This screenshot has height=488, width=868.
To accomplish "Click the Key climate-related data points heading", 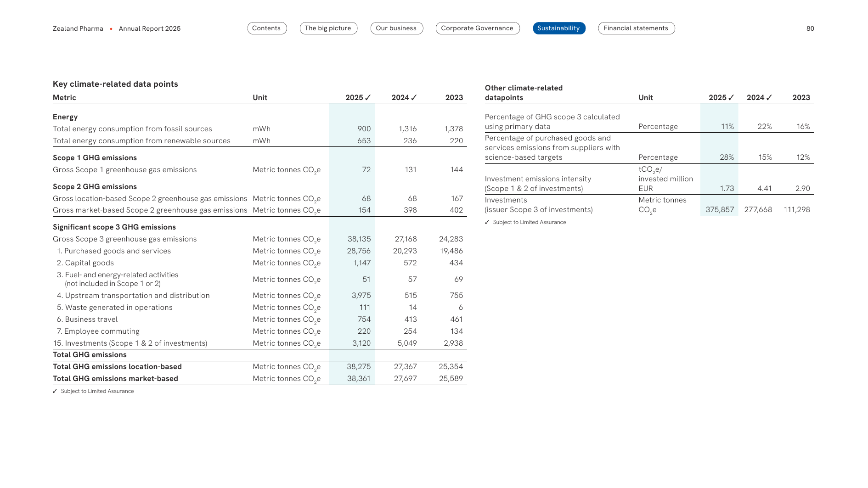I will [115, 84].
